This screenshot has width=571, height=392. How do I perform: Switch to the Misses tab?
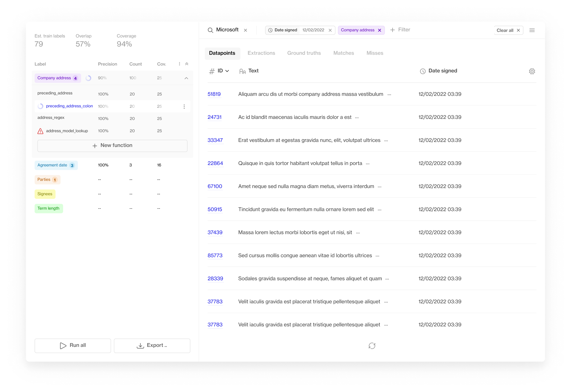coord(375,53)
